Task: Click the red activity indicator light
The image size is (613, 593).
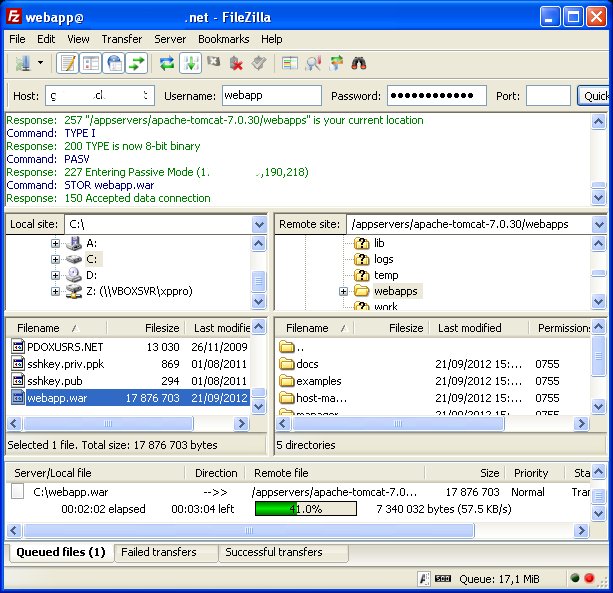Action: pos(589,578)
